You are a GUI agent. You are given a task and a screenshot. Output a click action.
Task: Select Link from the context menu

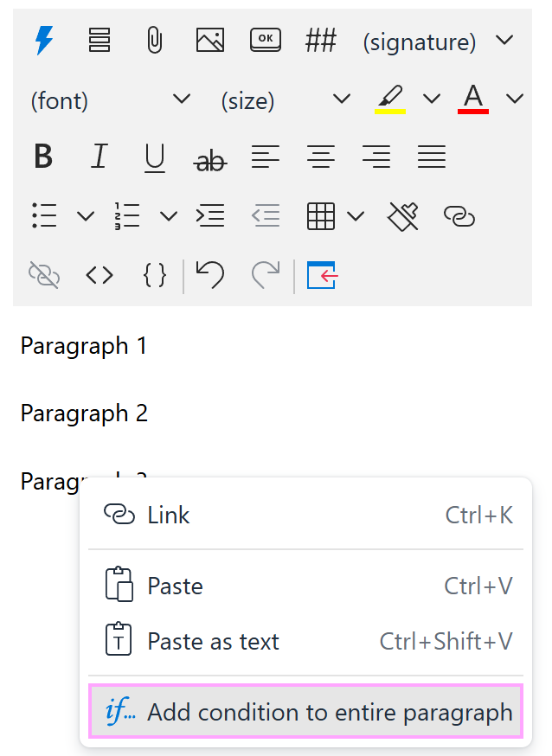point(169,515)
